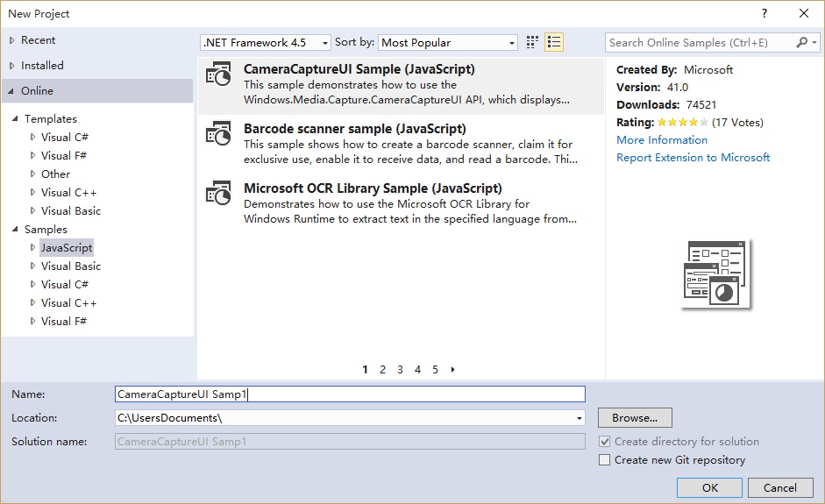
Task: Open the Location path dropdown
Action: pos(579,418)
